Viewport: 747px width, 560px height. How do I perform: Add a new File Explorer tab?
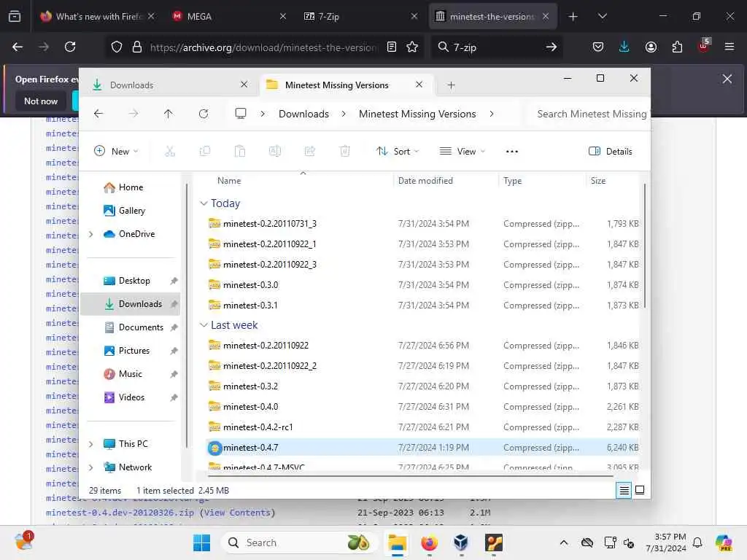tap(451, 85)
